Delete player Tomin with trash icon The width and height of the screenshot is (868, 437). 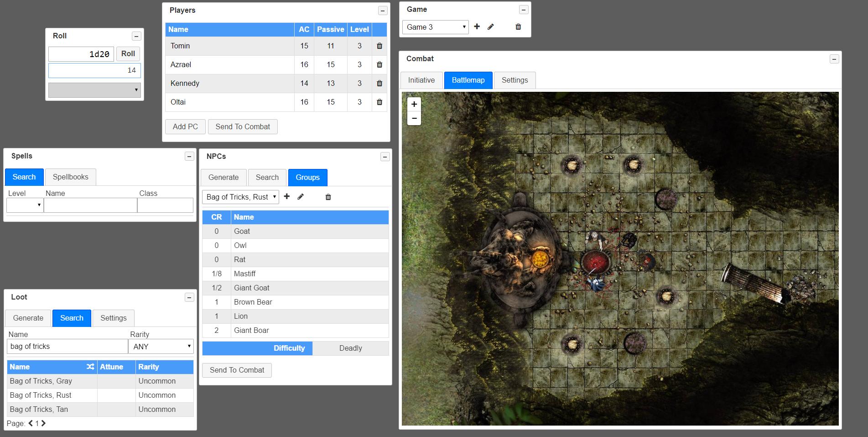pyautogui.click(x=379, y=46)
